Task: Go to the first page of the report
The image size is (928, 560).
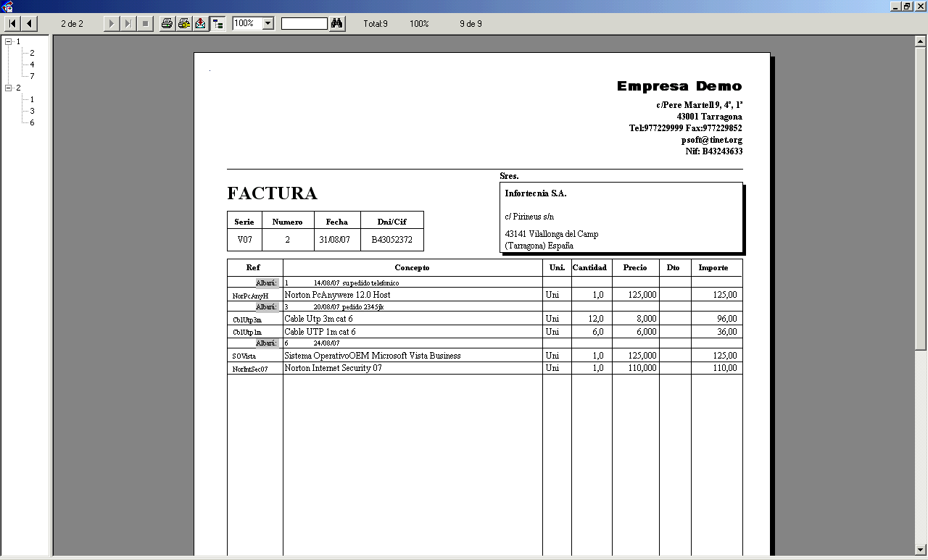Action: coord(12,24)
